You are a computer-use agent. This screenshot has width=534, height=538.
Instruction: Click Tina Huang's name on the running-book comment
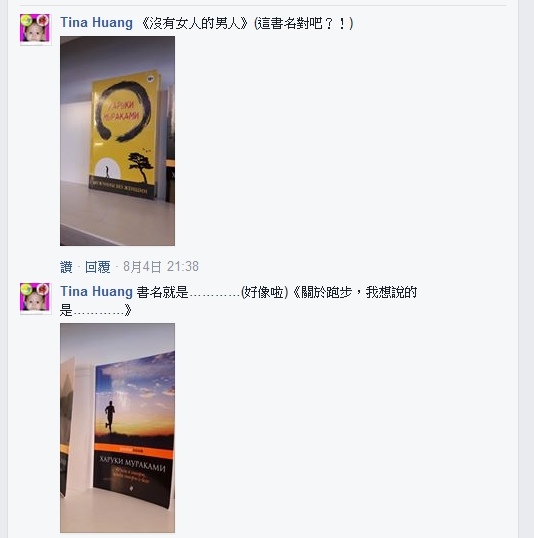(96, 292)
